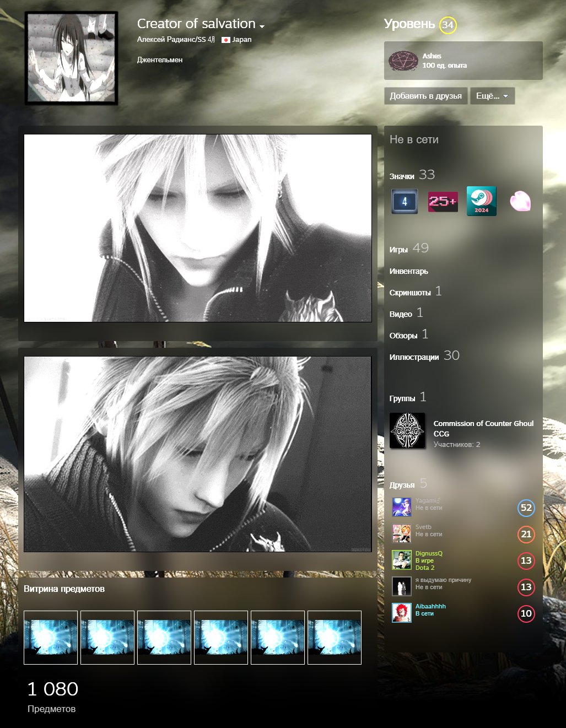Open the Aibaahhhh friend profile

coord(430,606)
